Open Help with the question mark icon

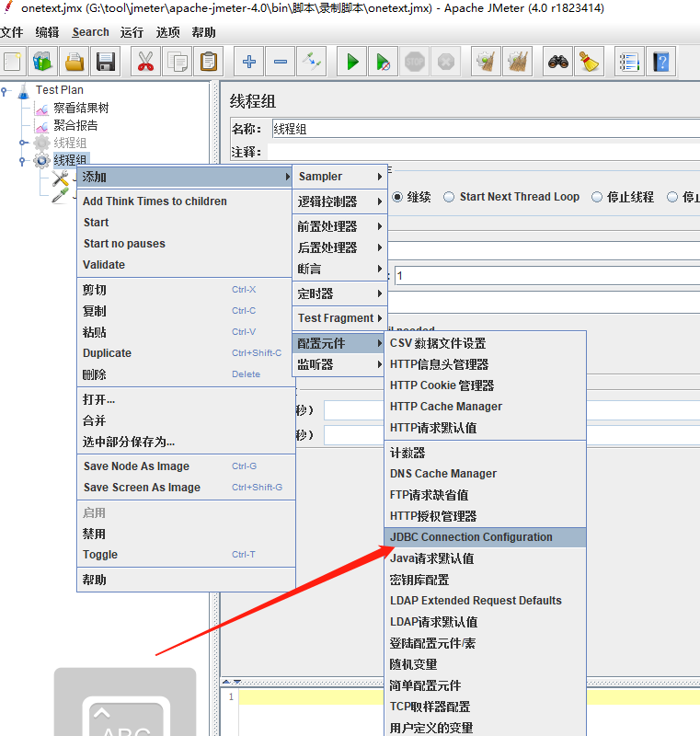pyautogui.click(x=661, y=62)
